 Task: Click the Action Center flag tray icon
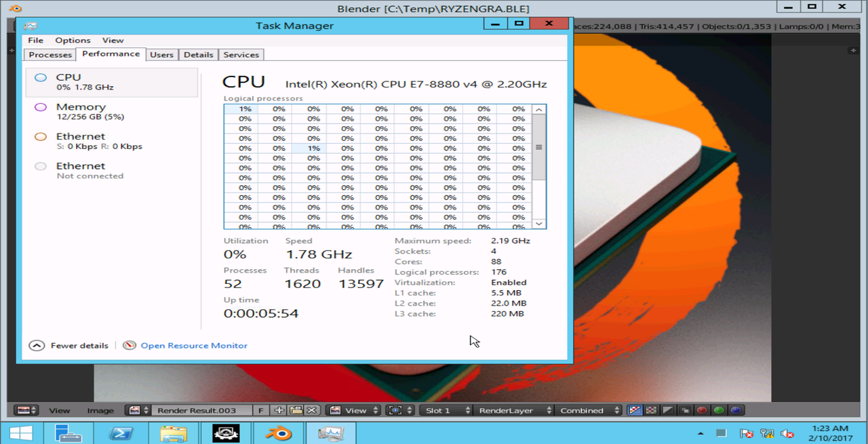point(747,433)
